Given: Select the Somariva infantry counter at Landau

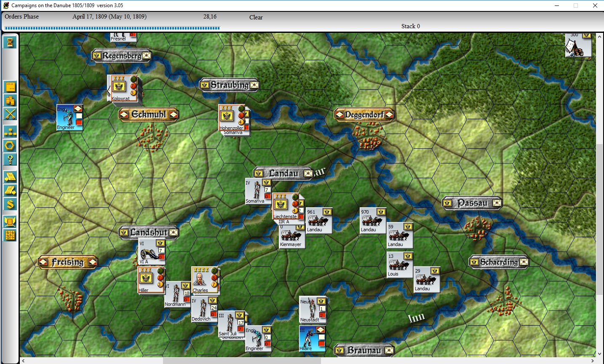Looking at the screenshot, I should (x=259, y=191).
